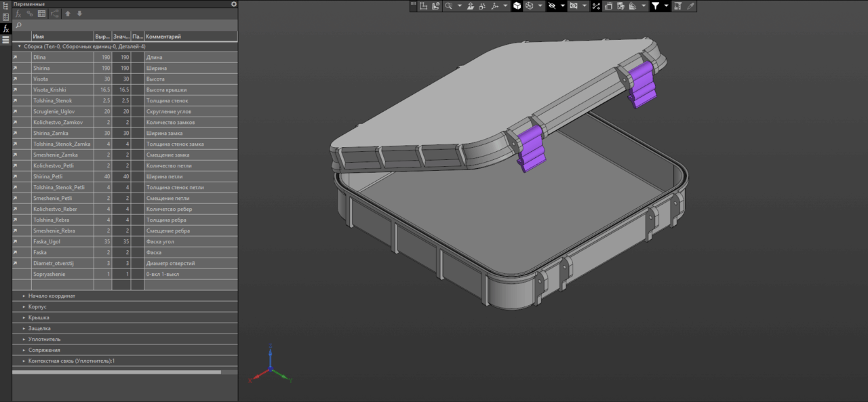
Task: Open the display mode dropdown arrow
Action: click(x=540, y=6)
